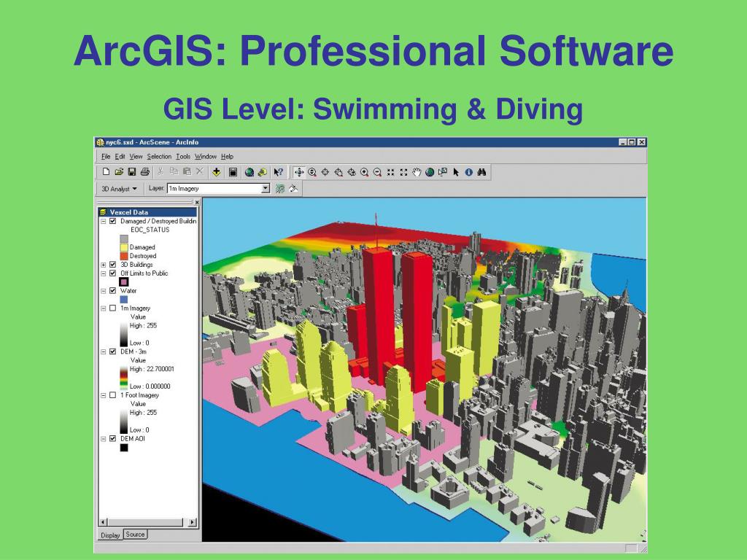The height and width of the screenshot is (560, 747).
Task: Collapse the DEM AOI legend
Action: [x=104, y=438]
